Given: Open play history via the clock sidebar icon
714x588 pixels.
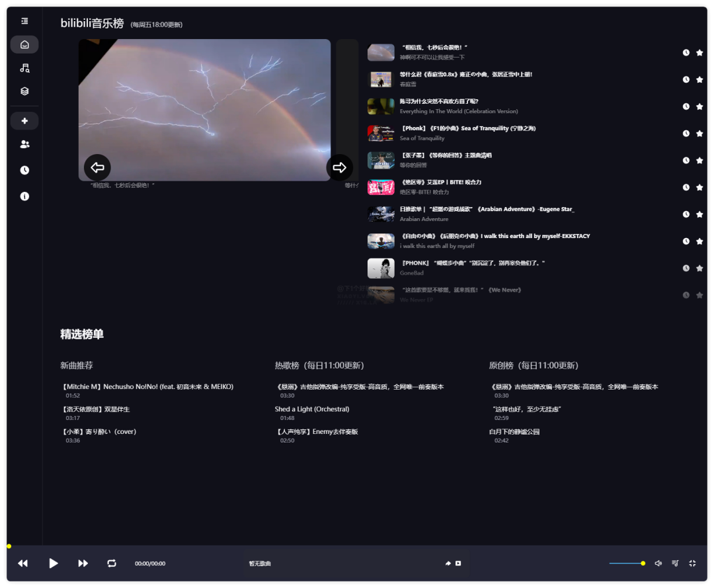Looking at the screenshot, I should click(x=24, y=171).
